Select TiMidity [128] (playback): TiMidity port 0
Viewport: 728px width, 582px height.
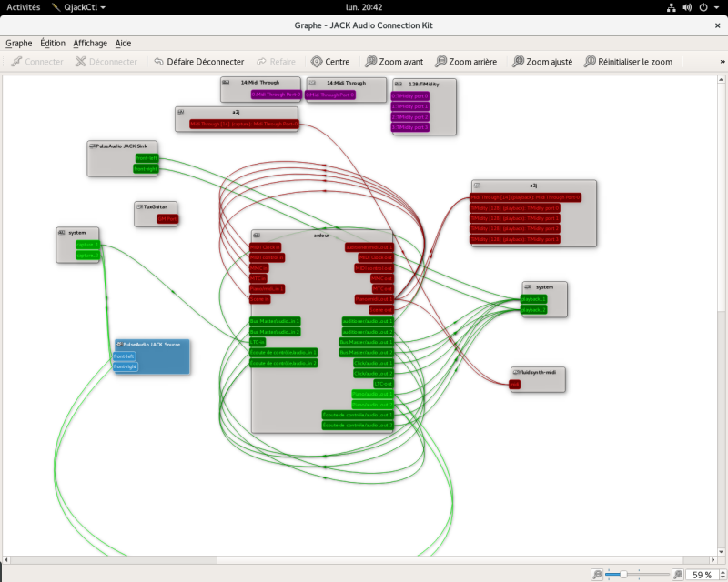[x=515, y=208]
